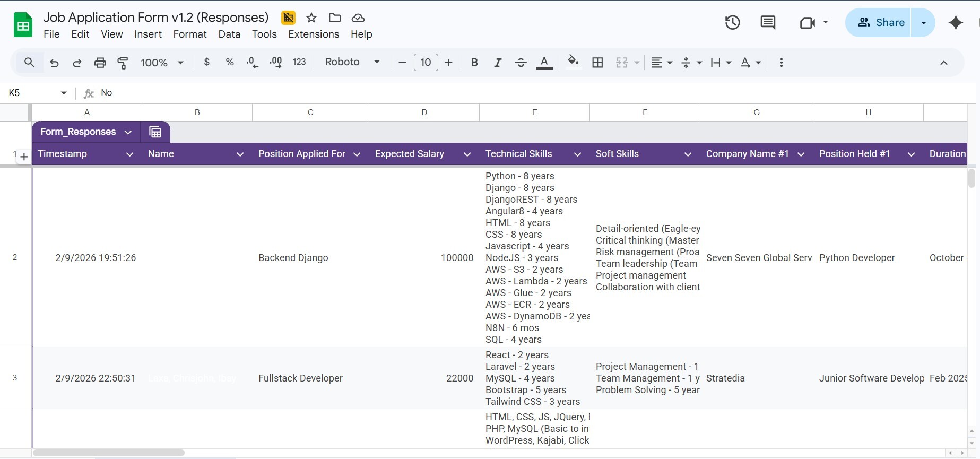The image size is (980, 459).
Task: Click the Meet camera icon
Action: (807, 22)
